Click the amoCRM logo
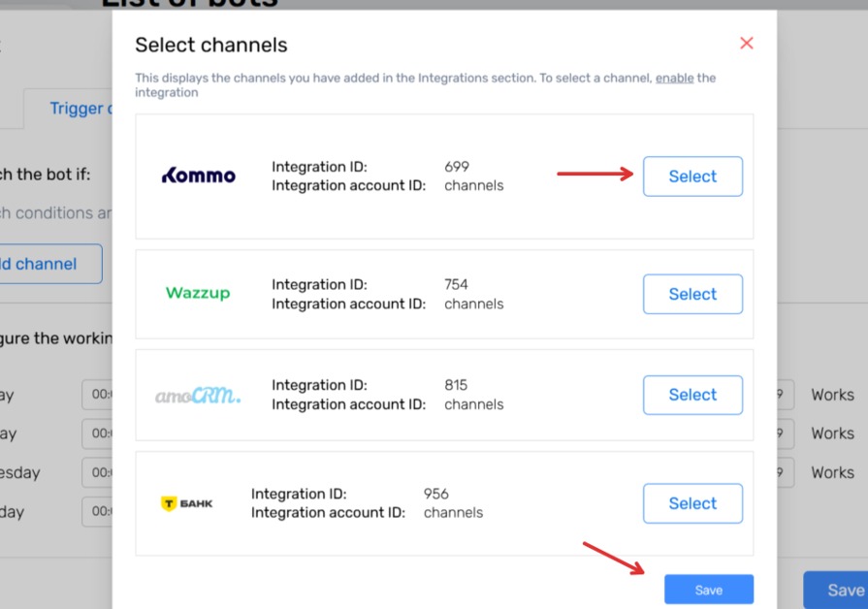Screen dimensions: 868x609 coord(198,395)
